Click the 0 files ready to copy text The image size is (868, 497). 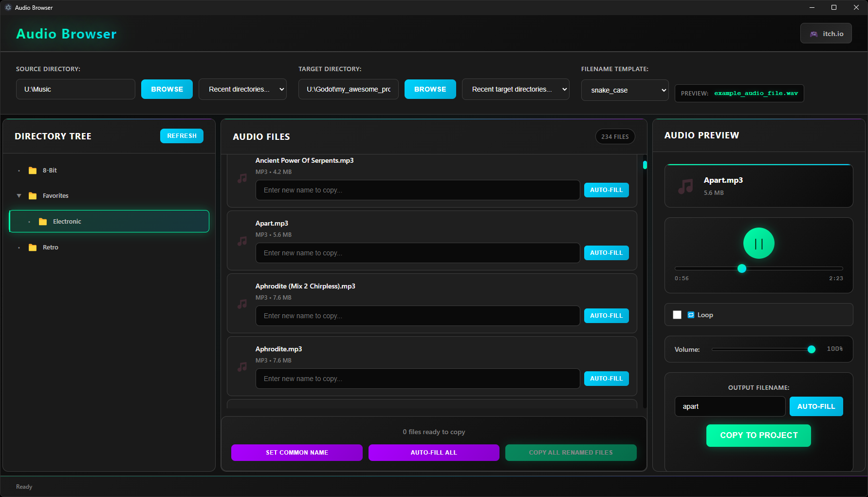(x=434, y=432)
